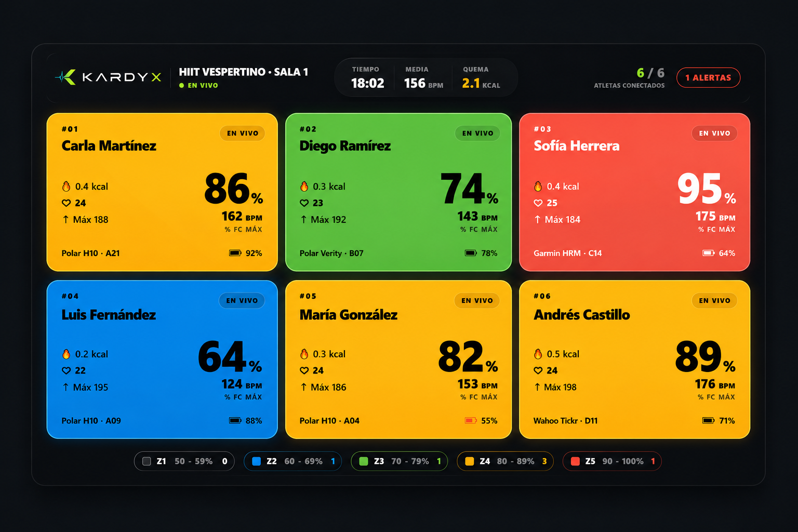Image resolution: width=798 pixels, height=532 pixels.
Task: Click the flame icon on Carla Martínez's card
Action: 66,187
